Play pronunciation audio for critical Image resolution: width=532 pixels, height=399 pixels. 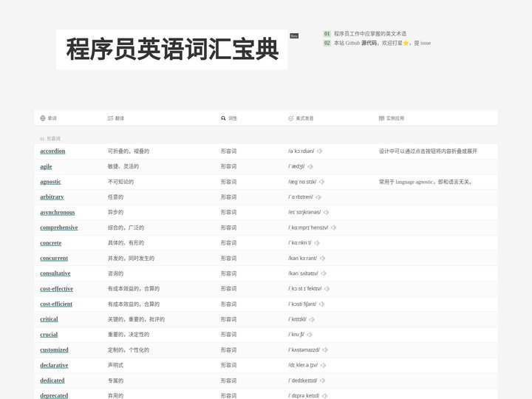[312, 319]
